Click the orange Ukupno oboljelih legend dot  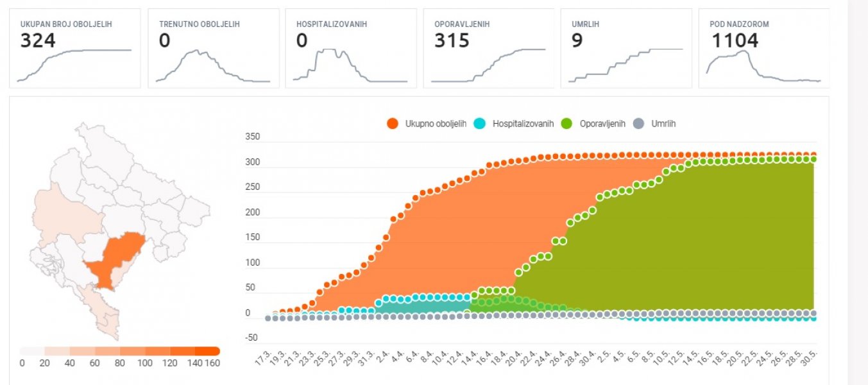[393, 124]
